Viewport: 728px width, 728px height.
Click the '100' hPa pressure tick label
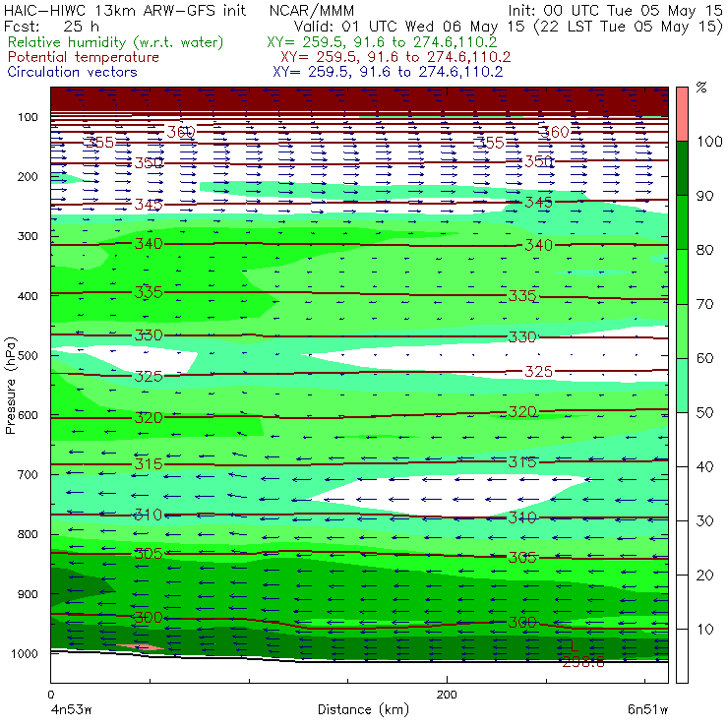coord(28,117)
